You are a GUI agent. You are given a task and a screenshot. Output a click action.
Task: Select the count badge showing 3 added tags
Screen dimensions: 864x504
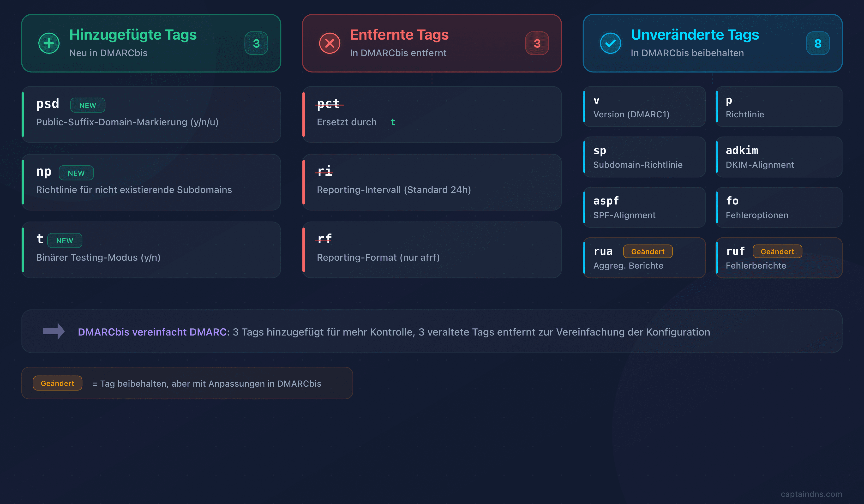[256, 43]
